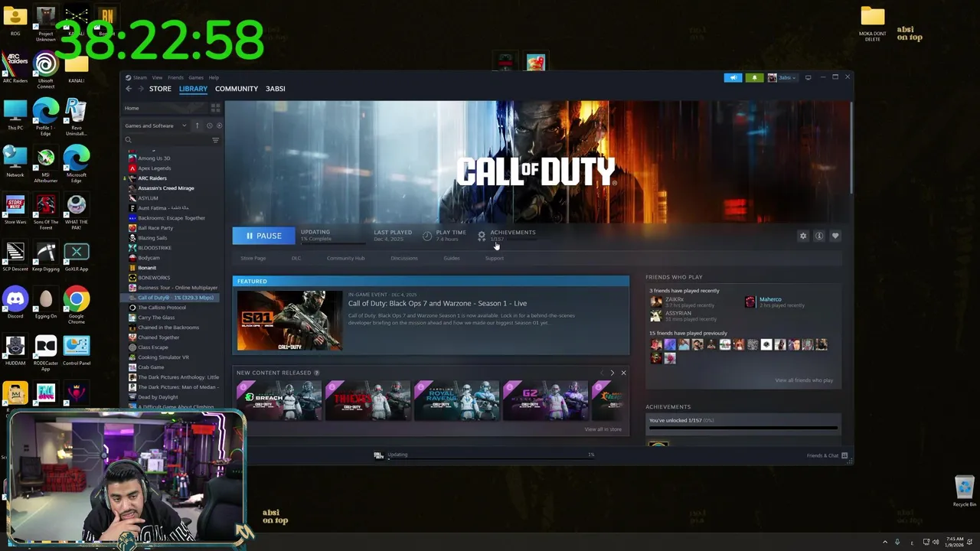Open Discord desktop shortcut

15,302
